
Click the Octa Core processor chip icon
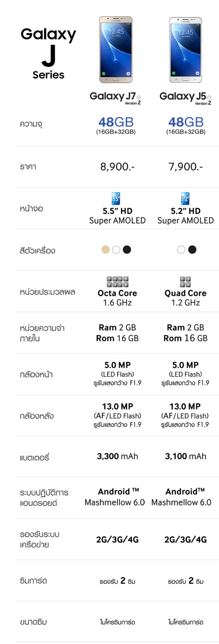118,282
